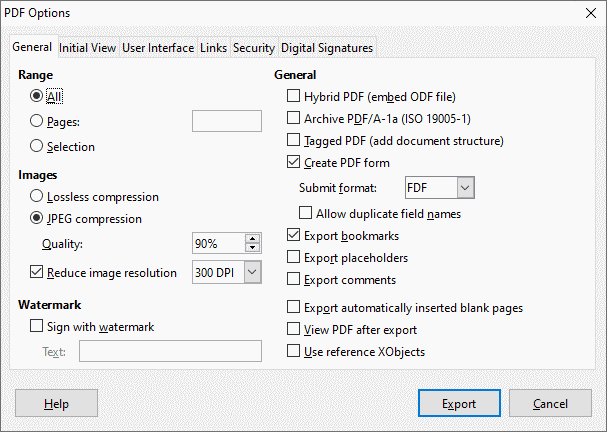
Task: Select the Selection range option
Action: (x=38, y=147)
